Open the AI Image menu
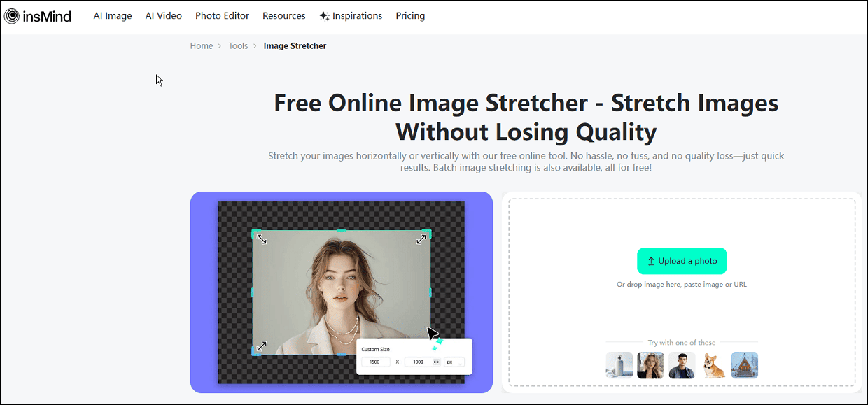Viewport: 868px width, 405px height. click(x=113, y=15)
